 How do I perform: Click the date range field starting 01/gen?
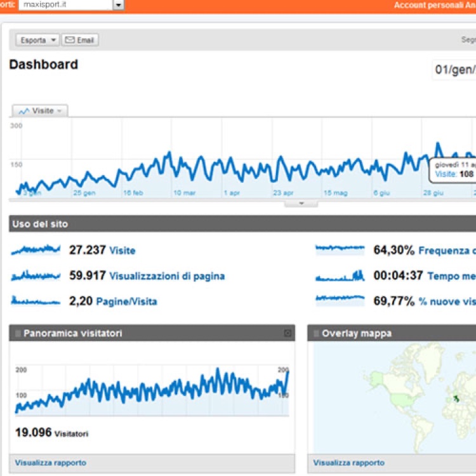tap(454, 69)
